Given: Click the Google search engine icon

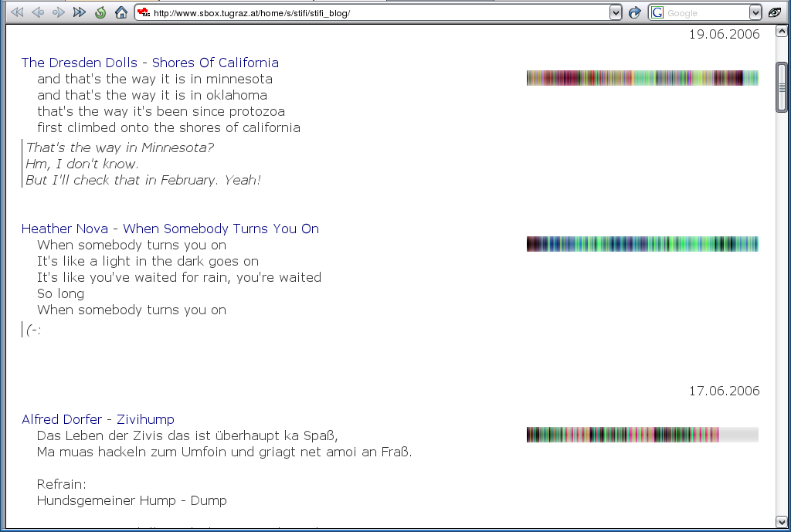Looking at the screenshot, I should click(657, 12).
